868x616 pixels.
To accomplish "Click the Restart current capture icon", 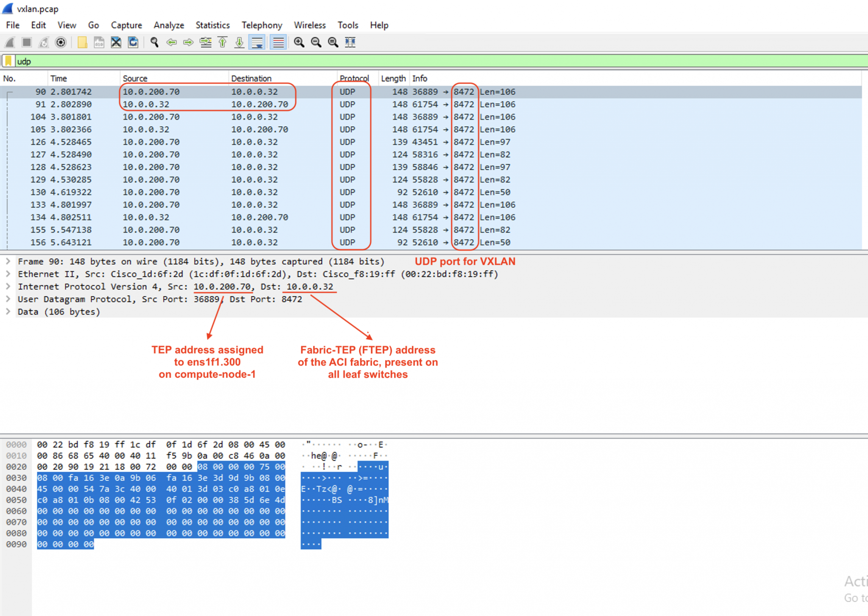I will tap(43, 42).
